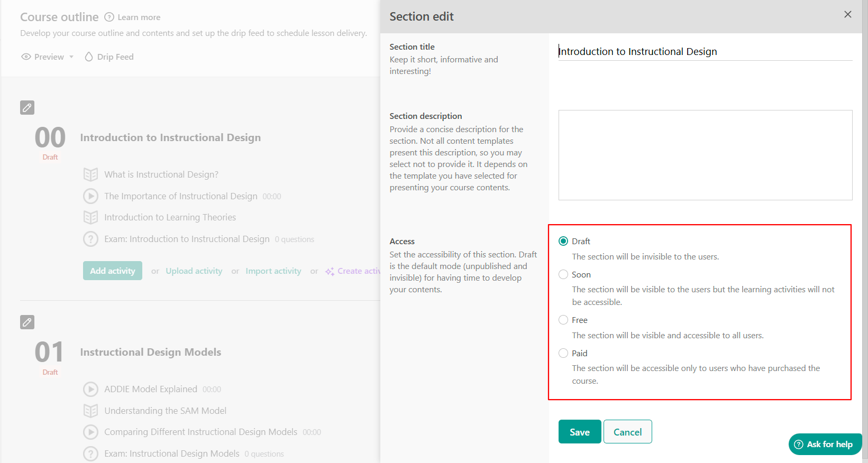The image size is (868, 463).
Task: Open Introduction to Learning Theories activity
Action: pos(170,217)
